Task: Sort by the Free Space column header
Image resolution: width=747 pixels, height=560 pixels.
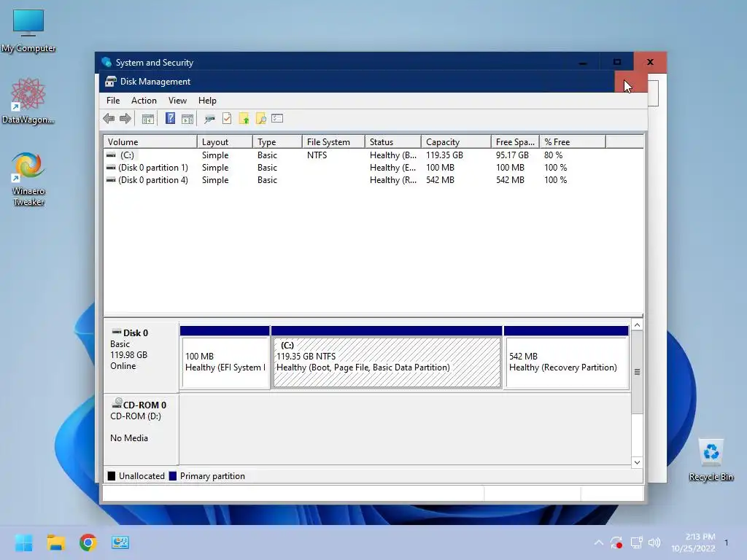Action: [x=515, y=142]
